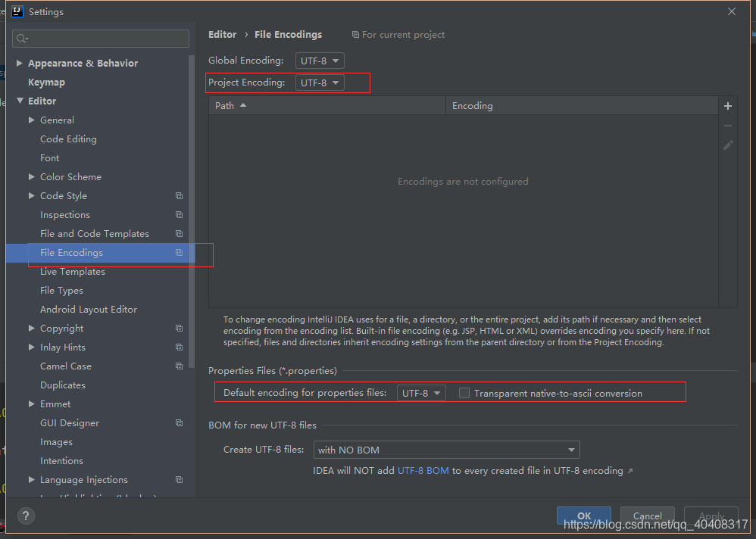Expand the General node
Viewport: 756px width, 539px height.
pos(32,120)
